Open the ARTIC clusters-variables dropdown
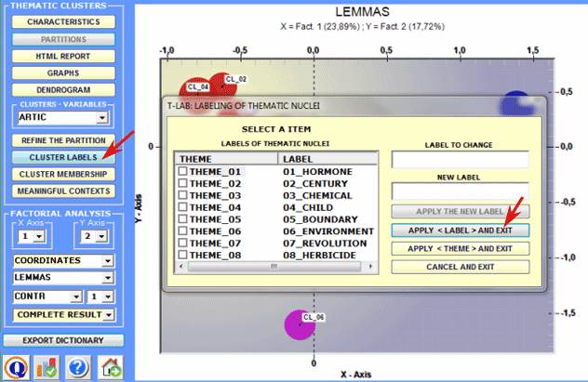Screen dimensions: 588x382 [101, 119]
